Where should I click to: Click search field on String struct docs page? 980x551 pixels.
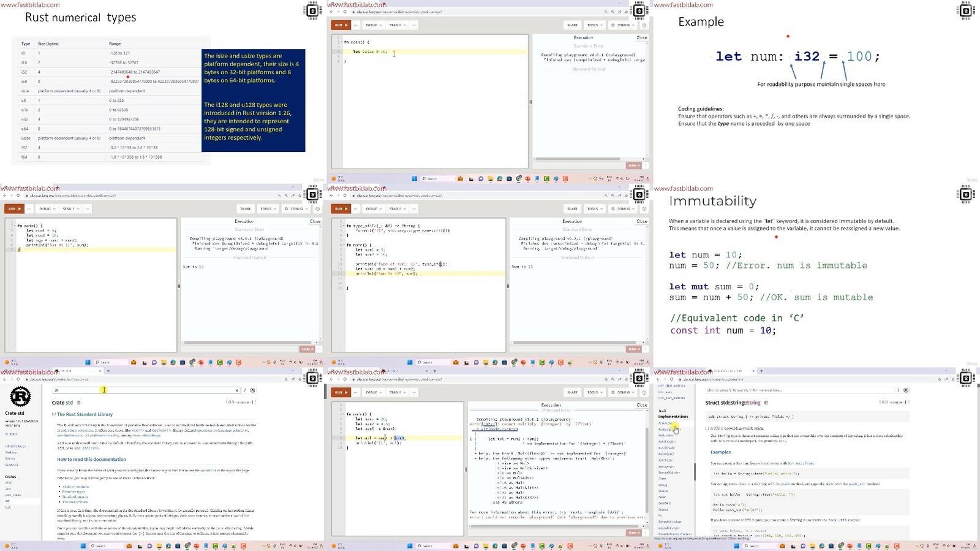[x=799, y=390]
